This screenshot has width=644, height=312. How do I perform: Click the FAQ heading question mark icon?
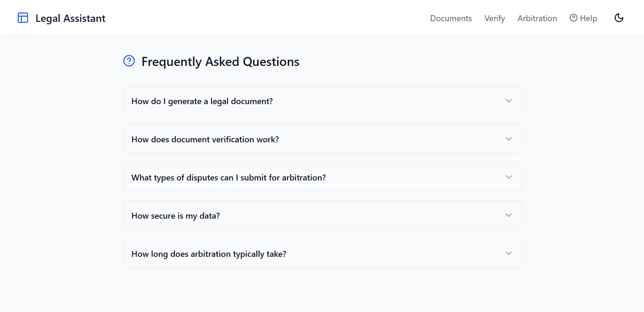point(129,61)
